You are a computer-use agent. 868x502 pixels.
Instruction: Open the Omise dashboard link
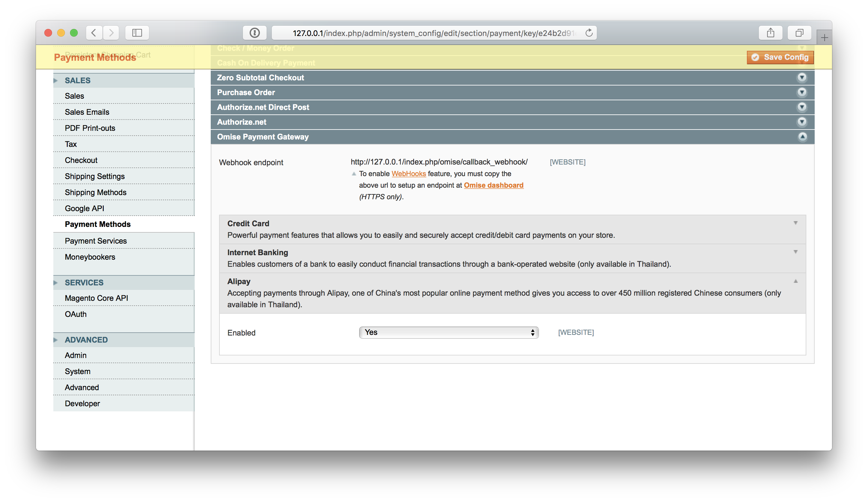[493, 185]
